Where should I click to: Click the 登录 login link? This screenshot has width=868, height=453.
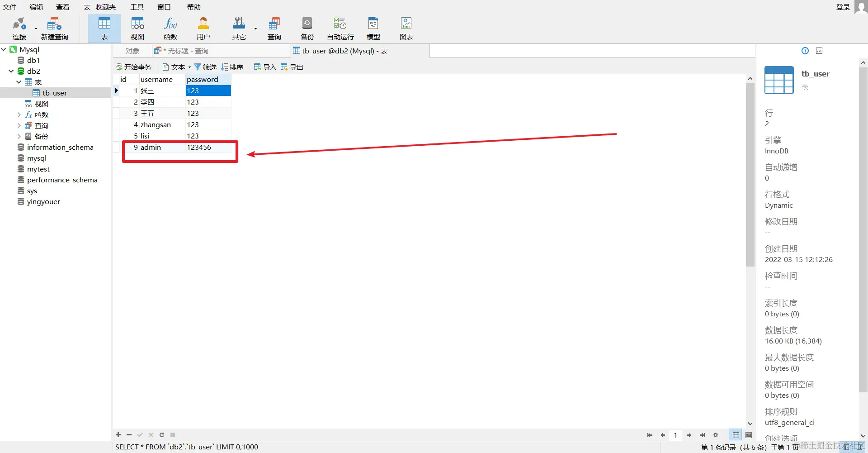pyautogui.click(x=843, y=7)
